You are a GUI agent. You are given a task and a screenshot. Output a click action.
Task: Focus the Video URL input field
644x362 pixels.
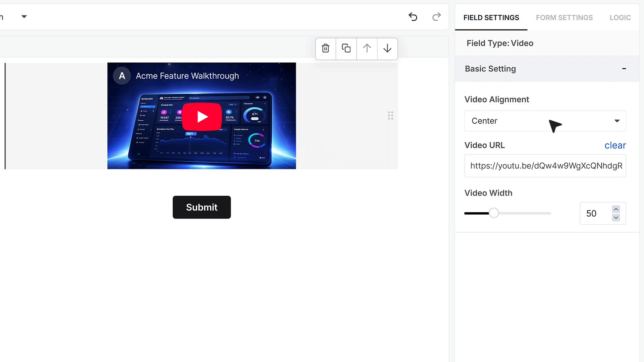pyautogui.click(x=545, y=166)
